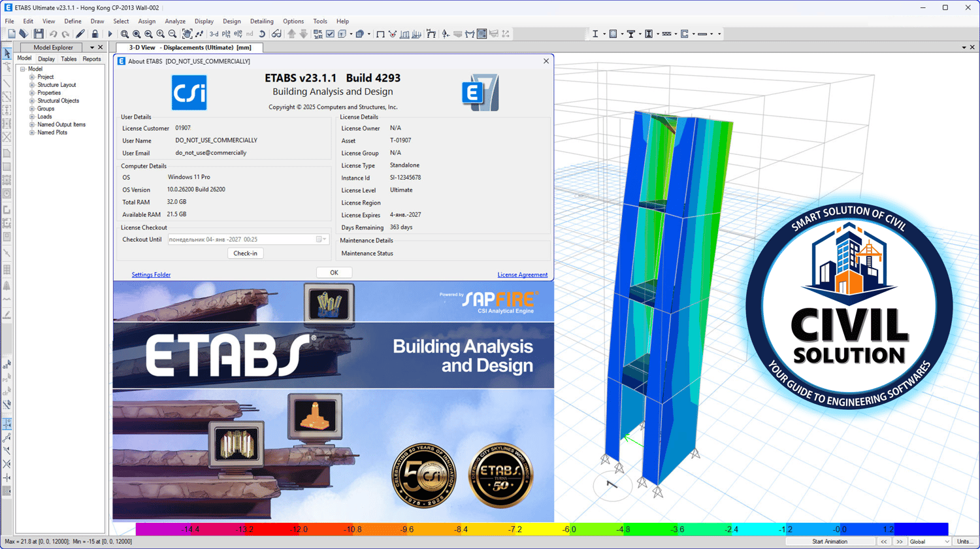The height and width of the screenshot is (549, 980).
Task: Click the Draw Beam/Column line tool
Action: 7,84
